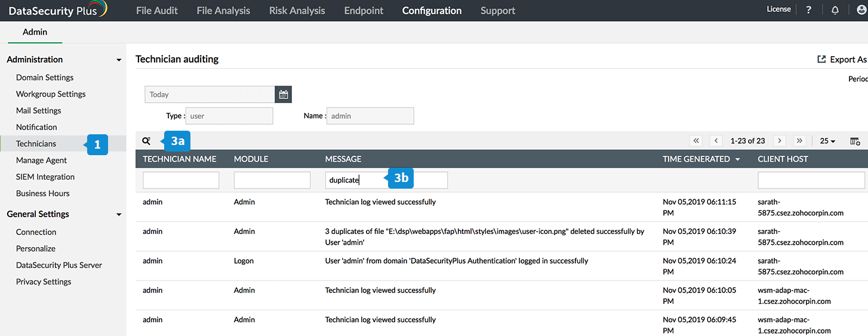This screenshot has width=868, height=336.
Task: Click the search filter magnifier icon
Action: click(x=146, y=141)
